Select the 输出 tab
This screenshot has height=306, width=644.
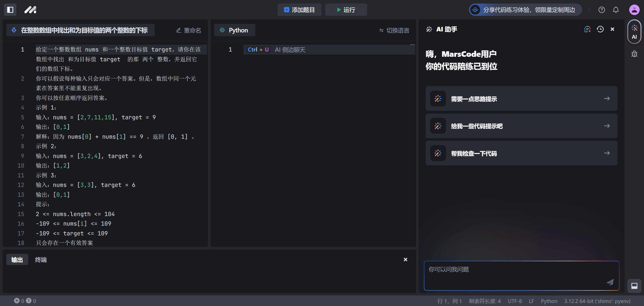[x=17, y=260]
